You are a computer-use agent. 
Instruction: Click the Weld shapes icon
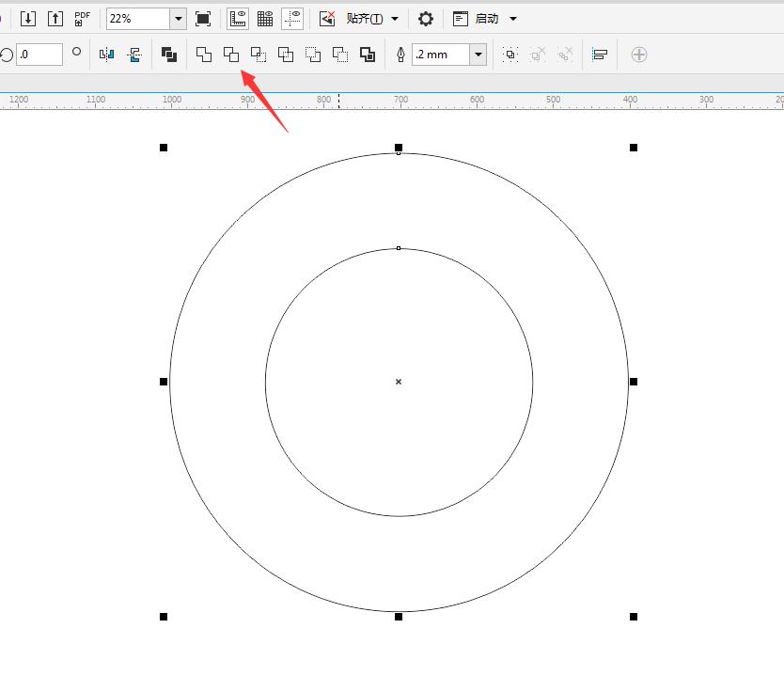tap(204, 55)
